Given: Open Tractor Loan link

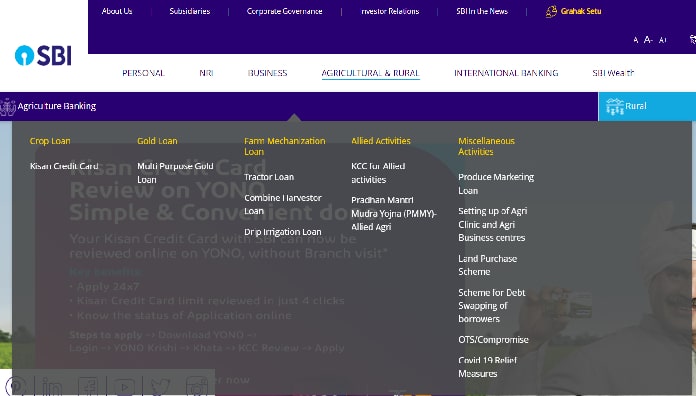Looking at the screenshot, I should (x=269, y=177).
